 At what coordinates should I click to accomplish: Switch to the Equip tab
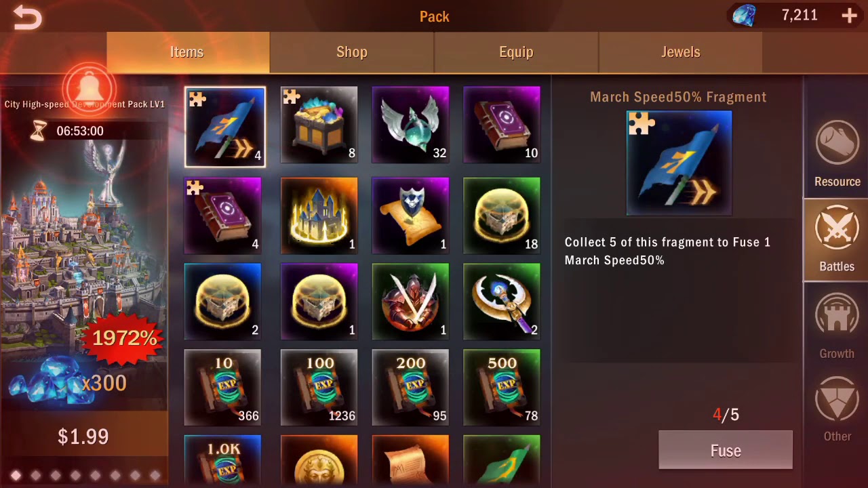516,52
